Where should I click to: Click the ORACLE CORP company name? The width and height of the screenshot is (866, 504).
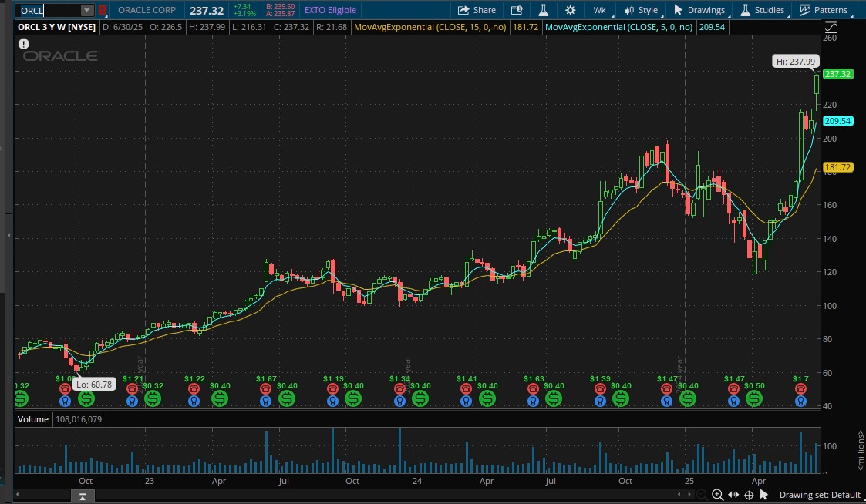(147, 10)
